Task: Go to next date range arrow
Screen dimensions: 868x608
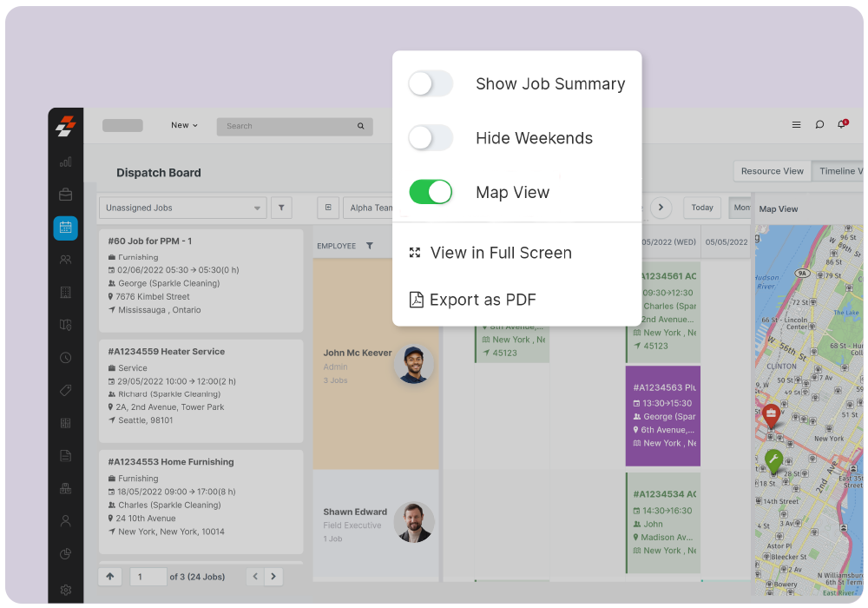Action: 661,208
